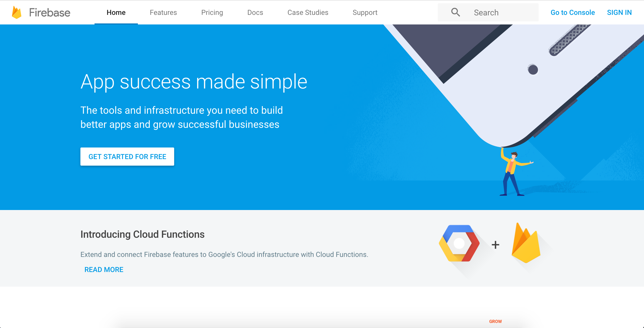Click the 'App success made simple' headline
Screen dimensions: 644x328
tap(194, 82)
